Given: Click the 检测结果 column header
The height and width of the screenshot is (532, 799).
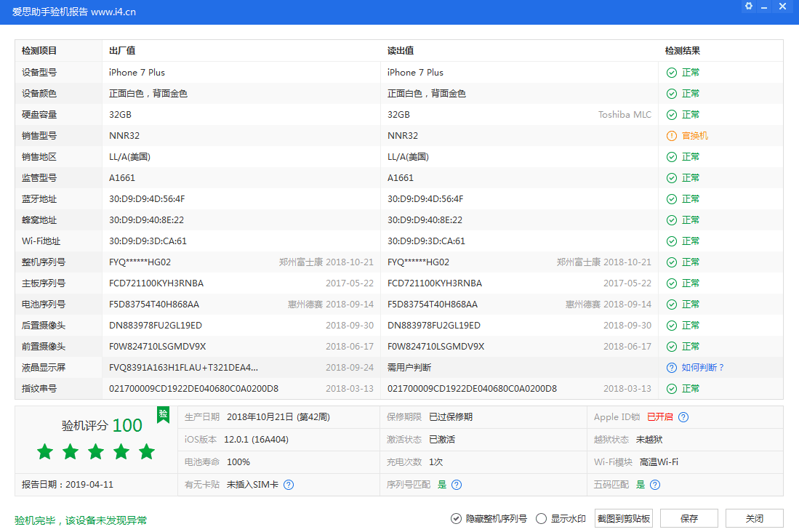Looking at the screenshot, I should [x=682, y=51].
